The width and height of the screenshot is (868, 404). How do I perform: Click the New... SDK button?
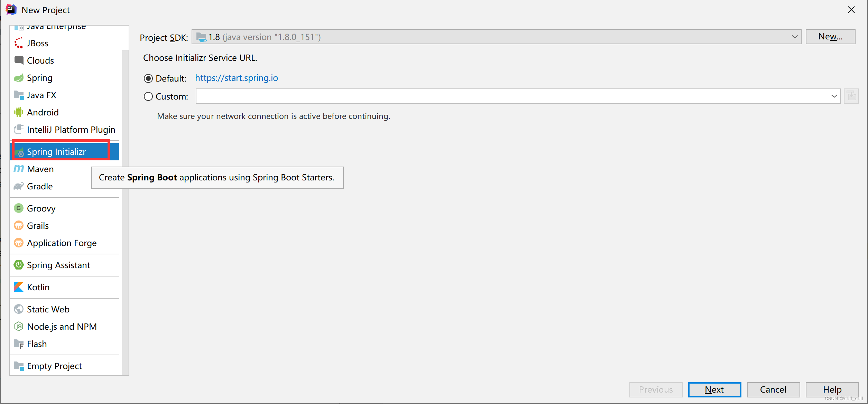coord(830,37)
